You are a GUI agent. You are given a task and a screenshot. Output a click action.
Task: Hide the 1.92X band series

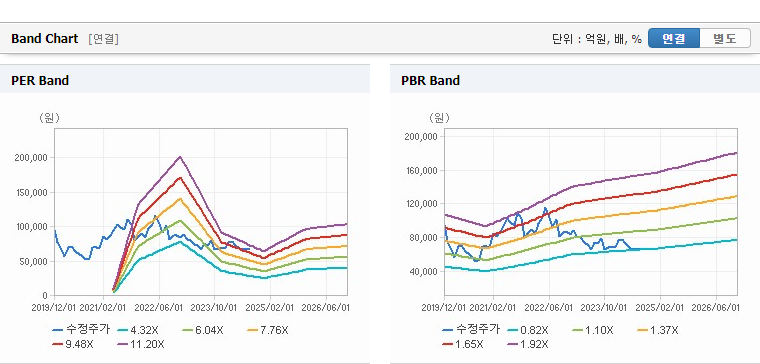[528, 345]
